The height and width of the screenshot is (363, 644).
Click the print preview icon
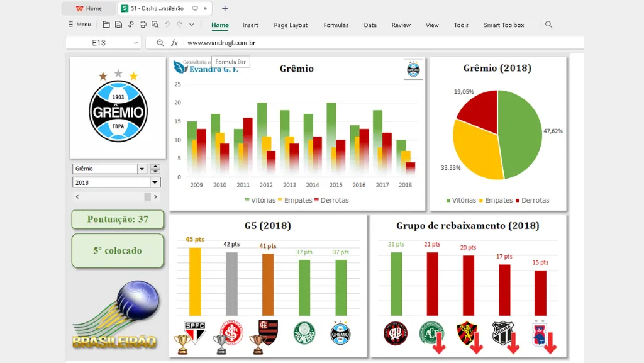[155, 25]
